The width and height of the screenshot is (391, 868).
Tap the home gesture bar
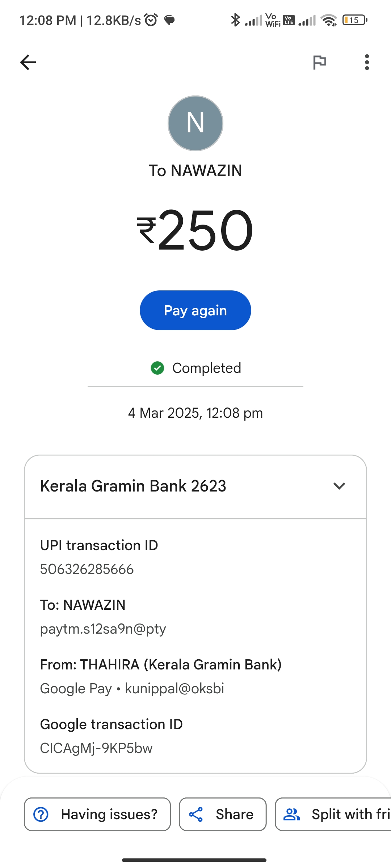pos(194,860)
